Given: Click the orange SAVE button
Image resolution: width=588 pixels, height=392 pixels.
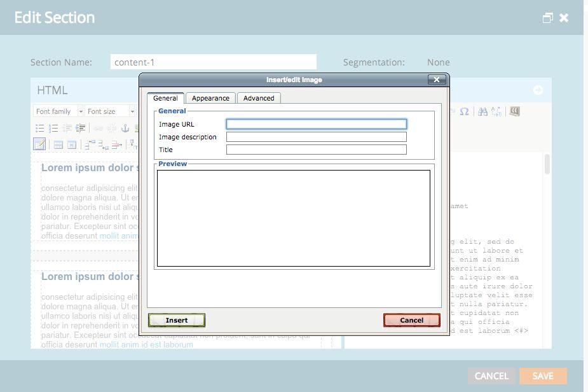Looking at the screenshot, I should pos(542,376).
